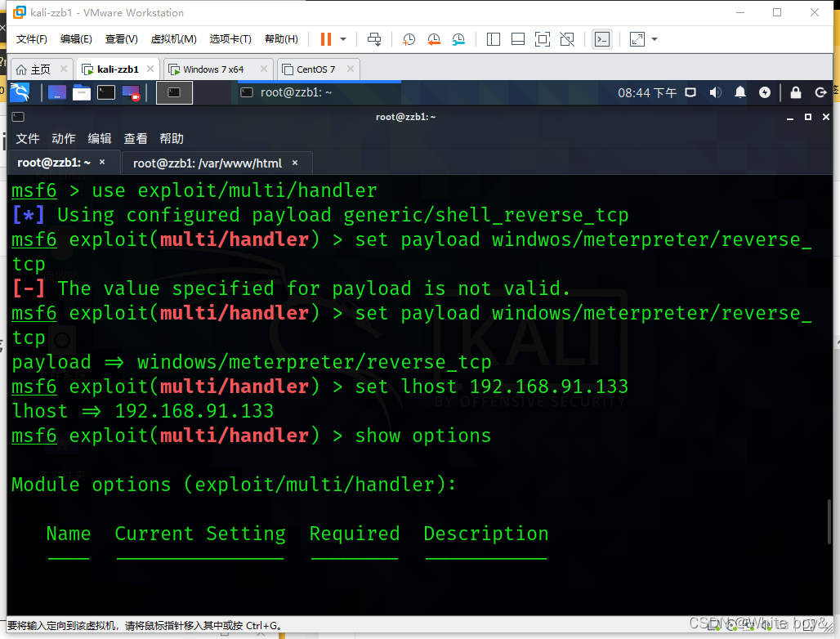Open the terminal 文件 menu
Image resolution: width=840 pixels, height=639 pixels.
pyautogui.click(x=28, y=139)
